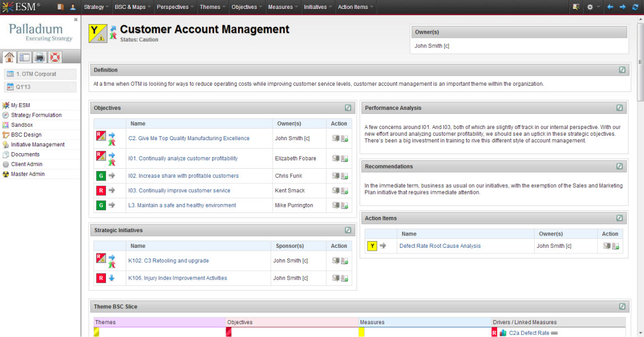644x337 pixels.
Task: Click the blue forward arrow in top bar
Action: (x=623, y=7)
